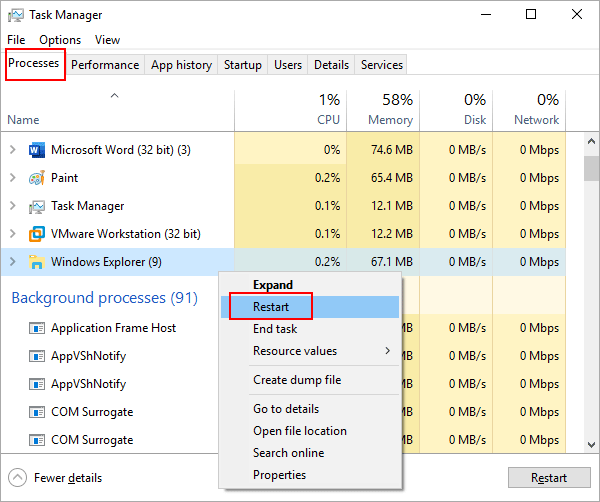Image resolution: width=600 pixels, height=502 pixels.
Task: Click the 74.6 MB memory value
Action: click(x=392, y=150)
